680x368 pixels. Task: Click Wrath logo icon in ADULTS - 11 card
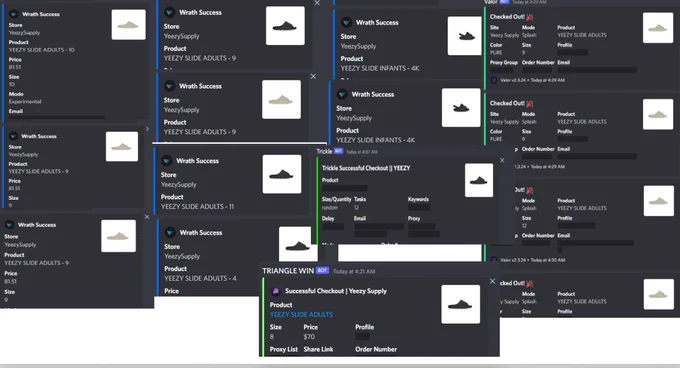(x=167, y=161)
